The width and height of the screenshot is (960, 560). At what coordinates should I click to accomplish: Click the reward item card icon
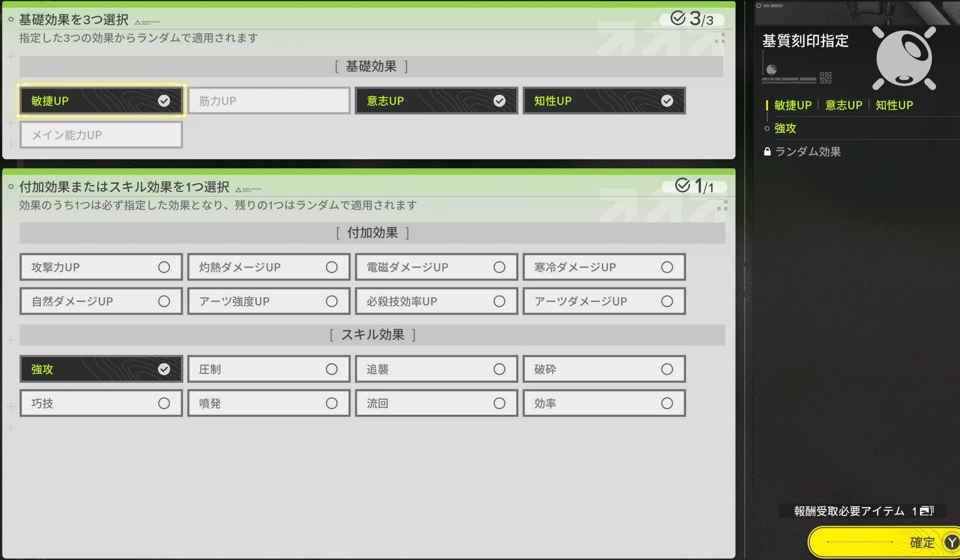(926, 511)
